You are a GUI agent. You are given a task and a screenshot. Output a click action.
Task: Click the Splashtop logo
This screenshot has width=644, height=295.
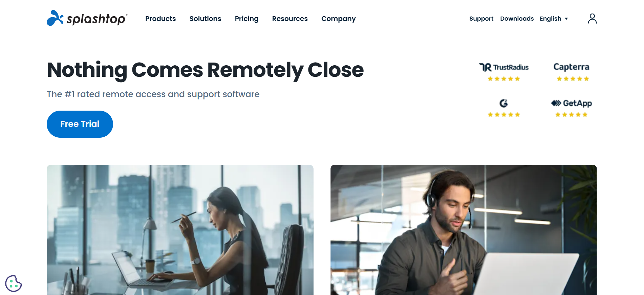point(87,18)
